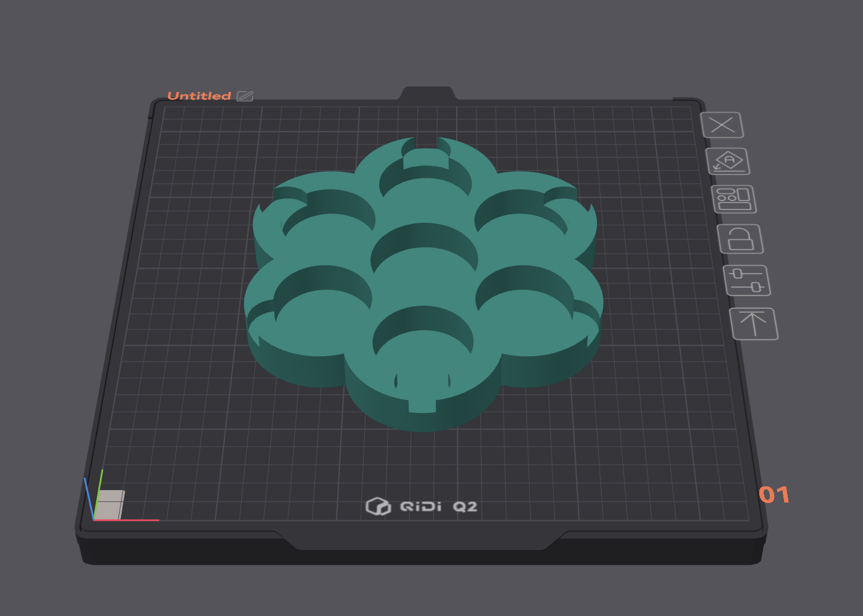863x616 pixels.
Task: Click the red X axis line
Action: (x=127, y=520)
